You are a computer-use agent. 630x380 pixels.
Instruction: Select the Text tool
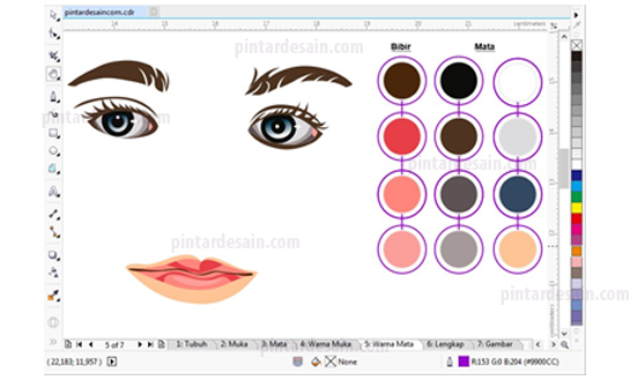(x=53, y=192)
